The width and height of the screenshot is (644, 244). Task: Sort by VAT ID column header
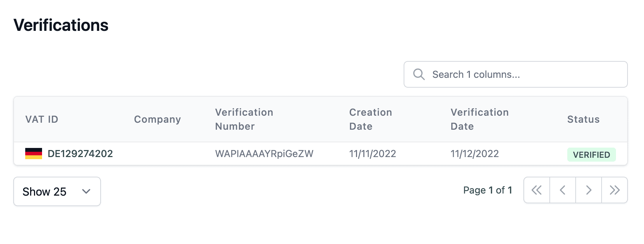pyautogui.click(x=42, y=119)
